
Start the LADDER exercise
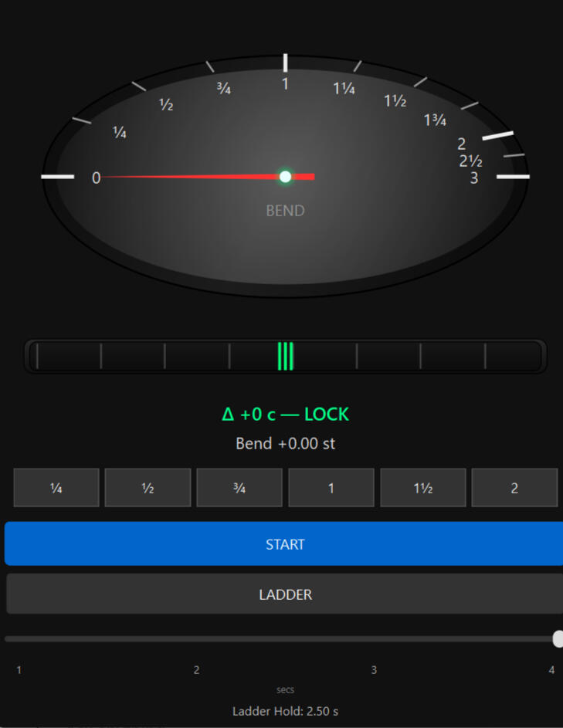[x=284, y=594]
